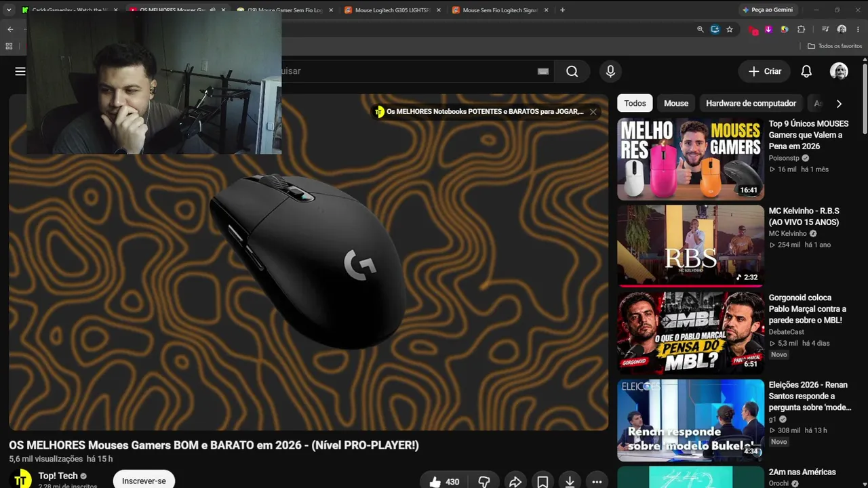Click the YouTube search magnifier button
Screen dimensions: 868x488
point(572,71)
